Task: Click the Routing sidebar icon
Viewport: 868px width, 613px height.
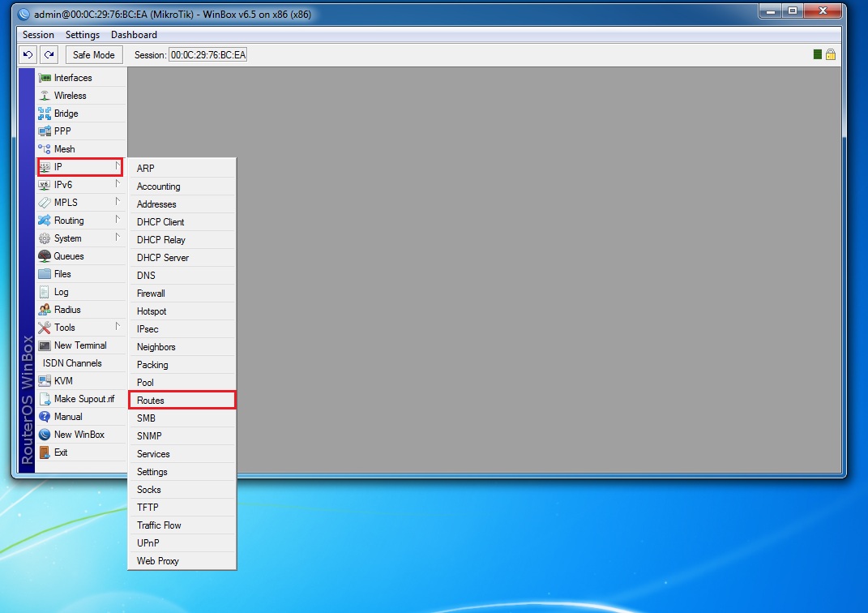Action: pyautogui.click(x=45, y=221)
